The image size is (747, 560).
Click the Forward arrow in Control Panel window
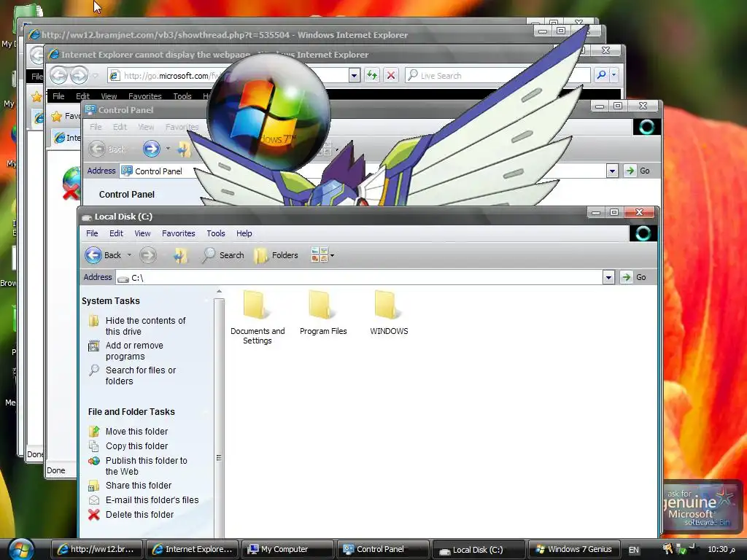click(x=152, y=149)
